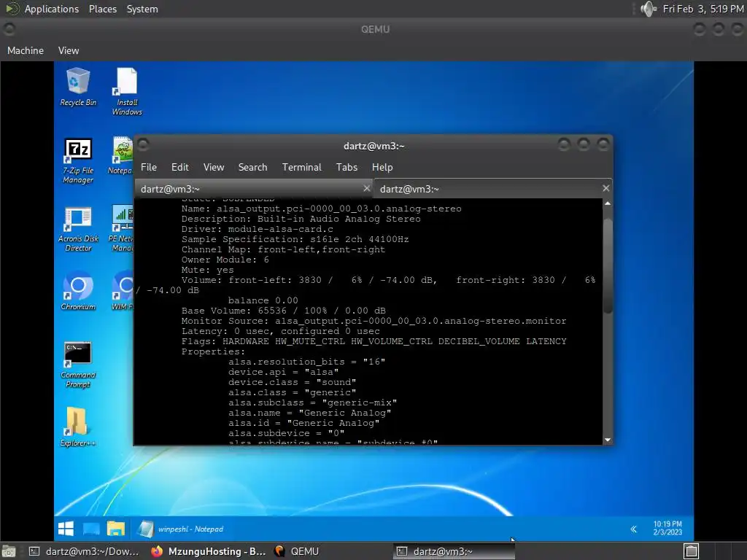747x560 pixels.
Task: Click 'Channel Map: front-left,front-right' line
Action: pyautogui.click(x=284, y=249)
